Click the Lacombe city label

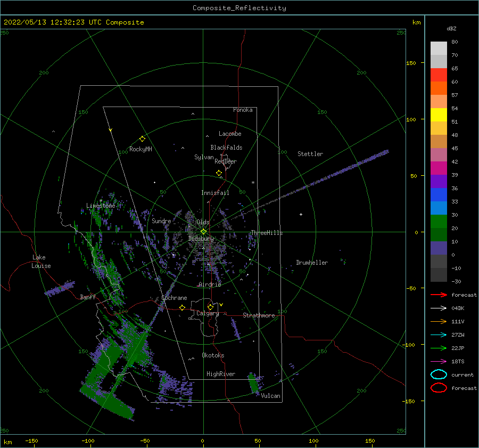tap(230, 134)
